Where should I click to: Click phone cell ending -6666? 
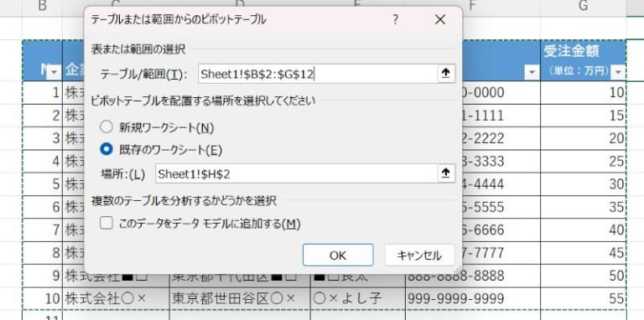[501, 230]
